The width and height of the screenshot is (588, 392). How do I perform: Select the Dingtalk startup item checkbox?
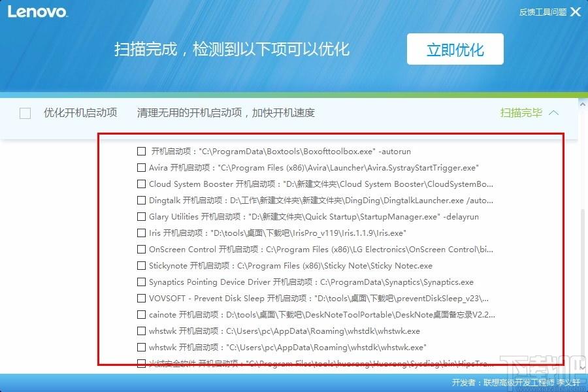coord(141,201)
